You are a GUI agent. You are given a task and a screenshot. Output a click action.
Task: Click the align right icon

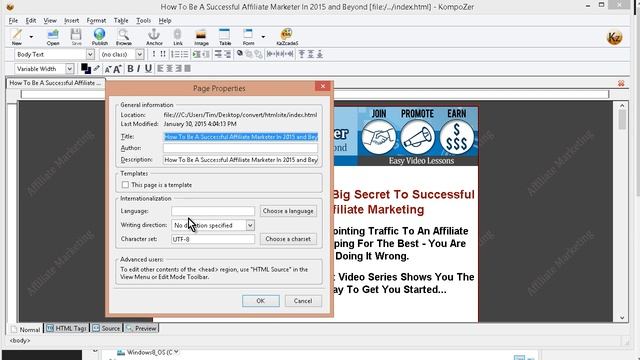(x=178, y=69)
